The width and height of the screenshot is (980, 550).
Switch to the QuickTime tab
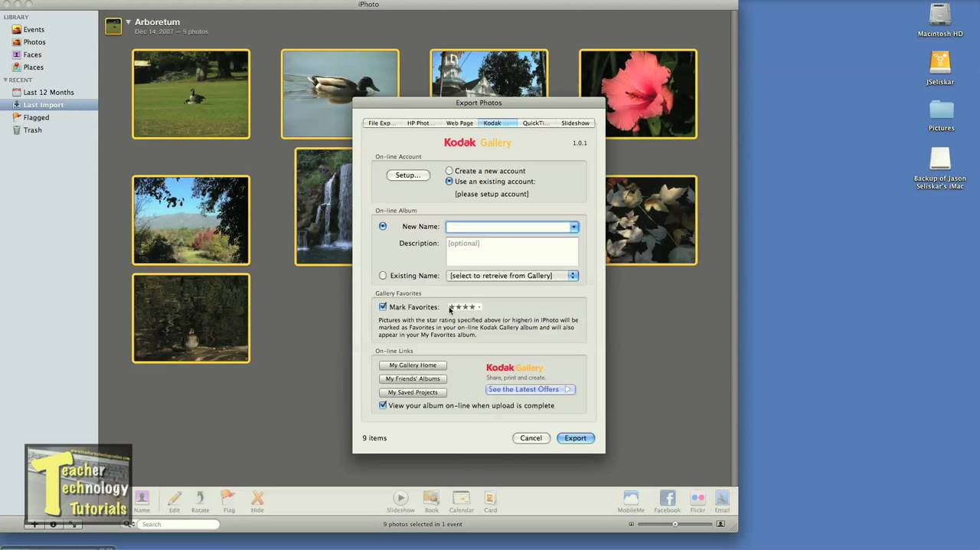tap(537, 123)
